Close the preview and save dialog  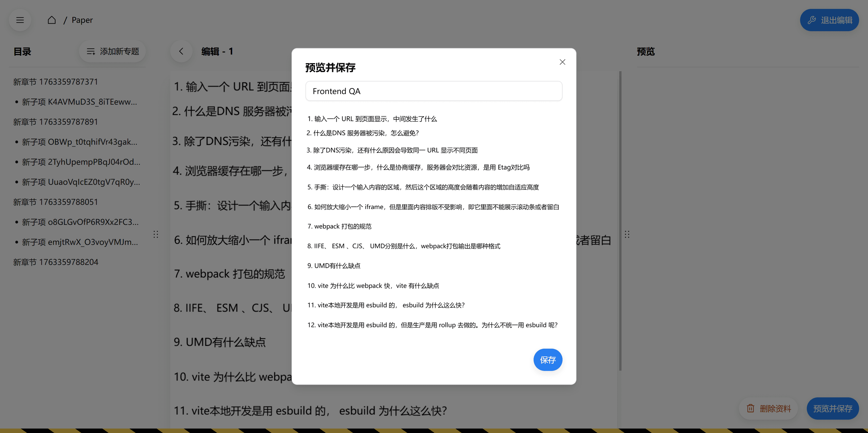[562, 62]
